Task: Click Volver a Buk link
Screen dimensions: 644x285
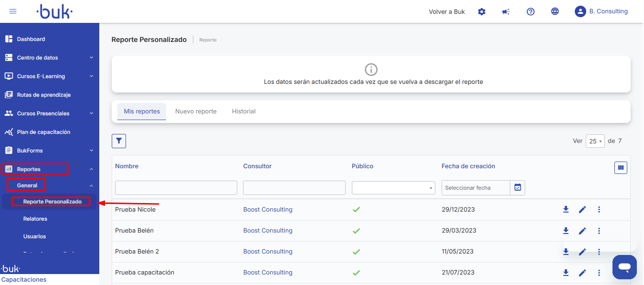Action: pos(447,11)
